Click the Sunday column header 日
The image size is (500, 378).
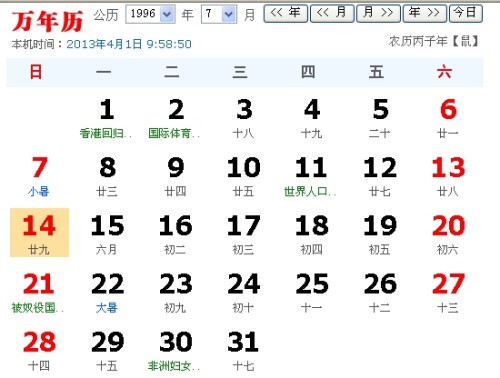[x=36, y=72]
